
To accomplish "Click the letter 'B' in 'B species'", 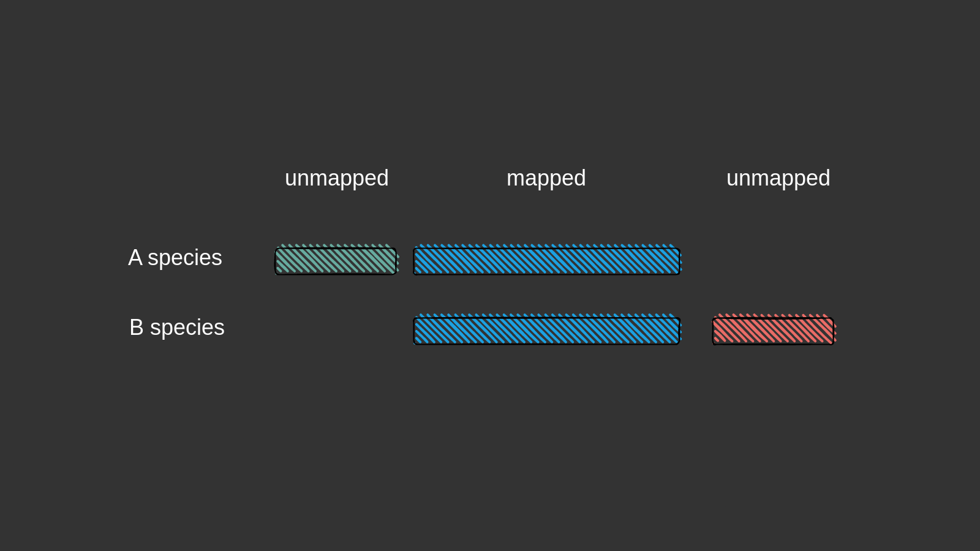I will tap(137, 328).
